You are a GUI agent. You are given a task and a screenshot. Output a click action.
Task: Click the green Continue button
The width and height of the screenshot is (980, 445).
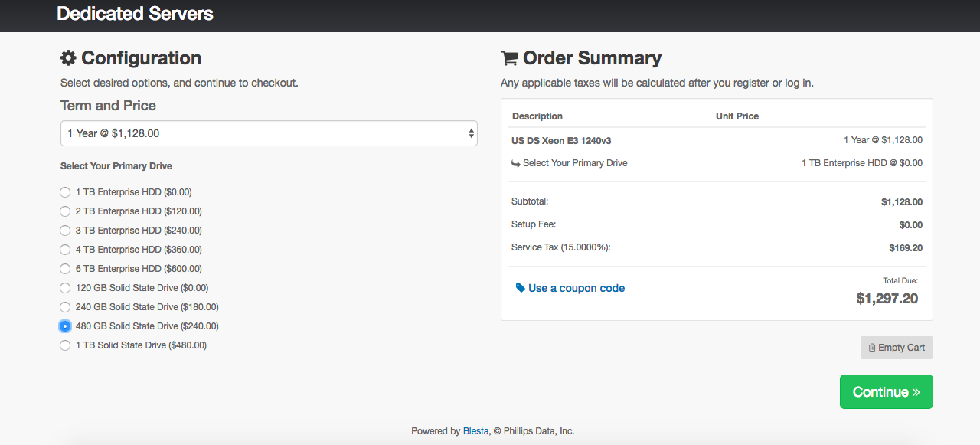click(x=887, y=392)
